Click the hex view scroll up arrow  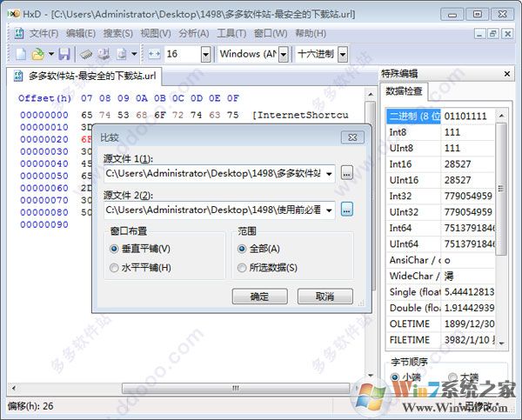coord(371,95)
